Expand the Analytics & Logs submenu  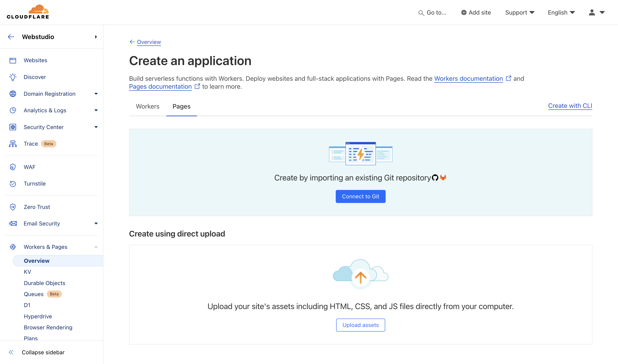point(96,110)
